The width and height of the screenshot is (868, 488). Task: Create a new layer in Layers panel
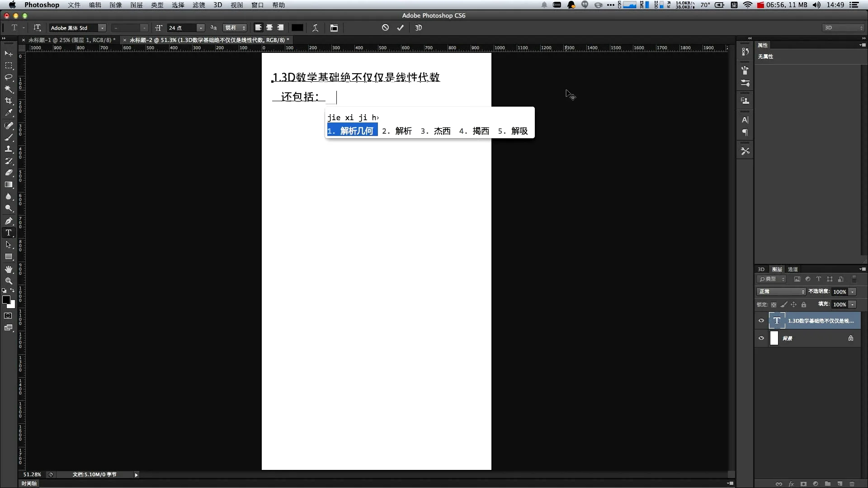click(840, 483)
